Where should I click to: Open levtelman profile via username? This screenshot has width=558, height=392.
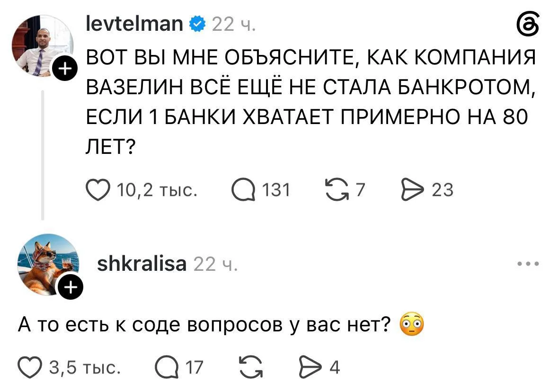pyautogui.click(x=134, y=24)
